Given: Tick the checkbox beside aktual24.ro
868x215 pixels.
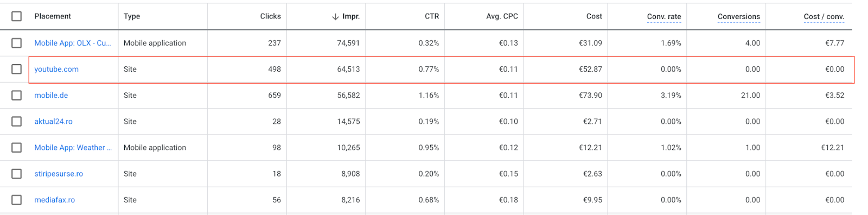Looking at the screenshot, I should click(x=17, y=121).
